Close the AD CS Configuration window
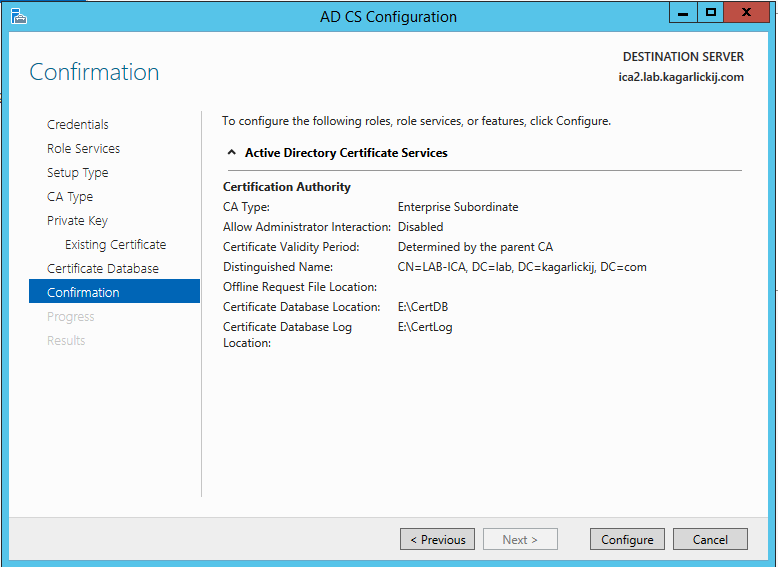The width and height of the screenshot is (778, 567). [748, 12]
